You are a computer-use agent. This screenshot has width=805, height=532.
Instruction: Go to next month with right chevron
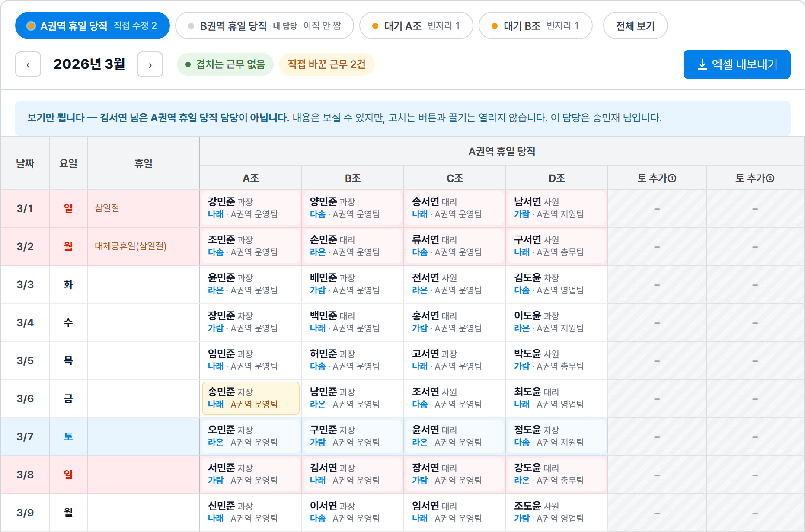(150, 64)
